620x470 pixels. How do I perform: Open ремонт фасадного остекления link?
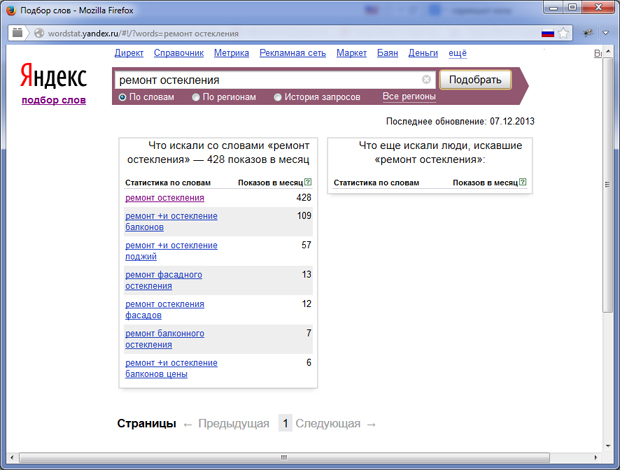[164, 280]
